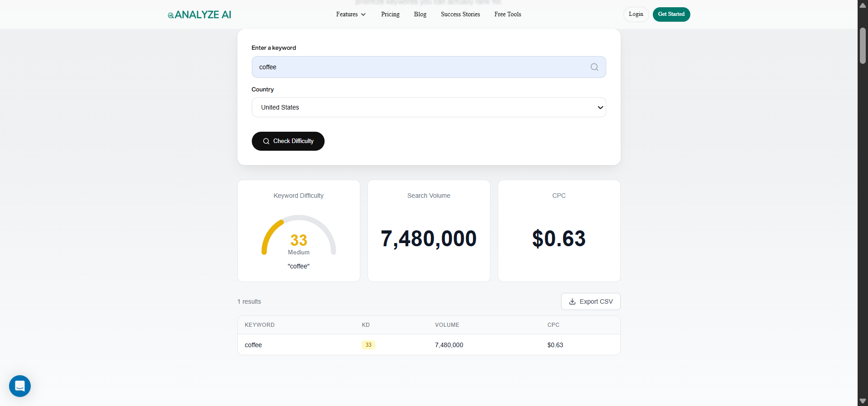Click the Login button
The image size is (868, 406).
click(x=636, y=14)
